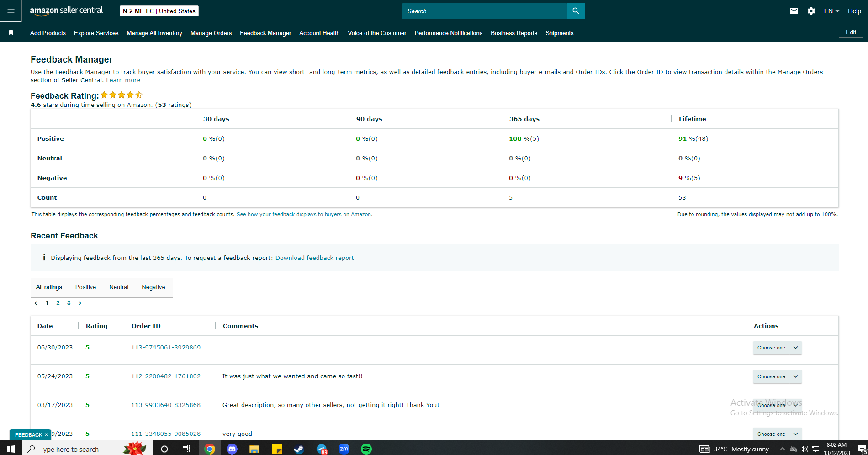The width and height of the screenshot is (868, 455).
Task: Click the Amazon Seller Central logo
Action: (66, 11)
